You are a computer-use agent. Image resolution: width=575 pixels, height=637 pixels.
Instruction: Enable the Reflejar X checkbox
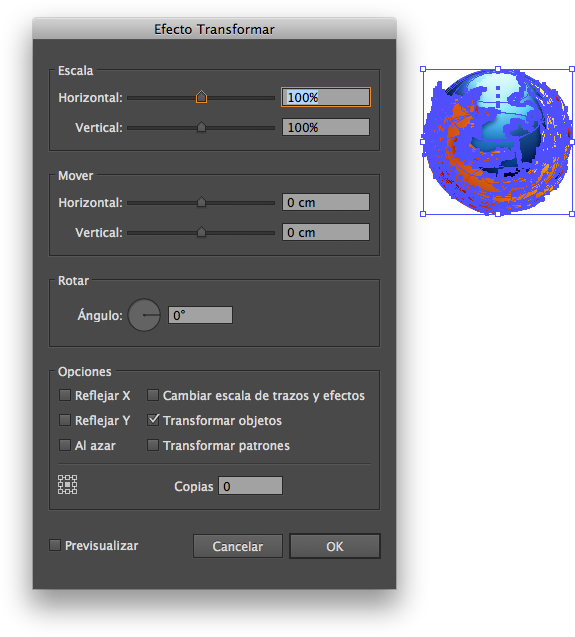point(65,395)
